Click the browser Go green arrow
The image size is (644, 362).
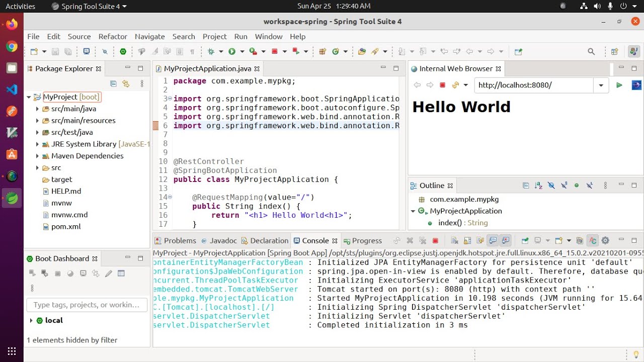coord(619,85)
